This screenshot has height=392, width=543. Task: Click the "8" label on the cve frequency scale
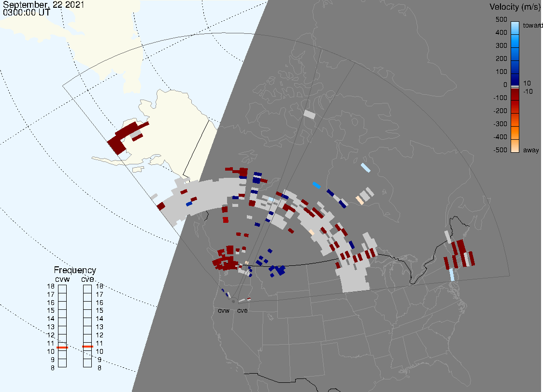point(100,368)
